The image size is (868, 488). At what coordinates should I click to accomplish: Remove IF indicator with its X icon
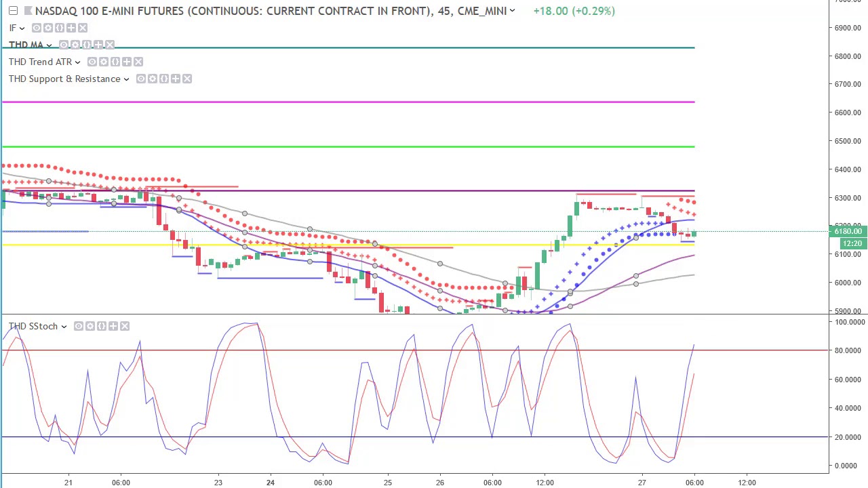tap(83, 28)
